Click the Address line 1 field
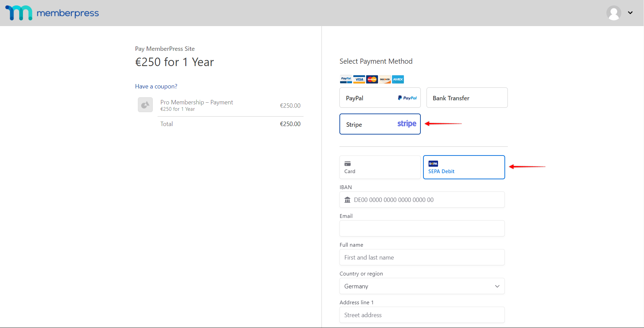 click(422, 315)
